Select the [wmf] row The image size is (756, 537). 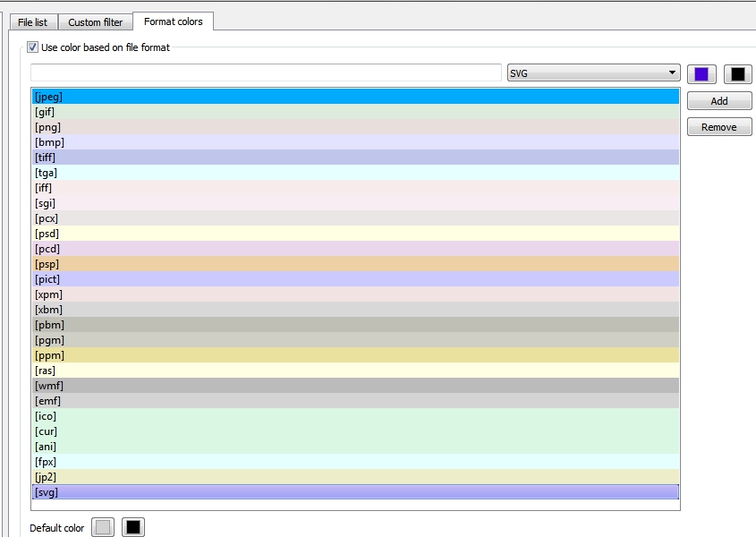click(x=355, y=386)
